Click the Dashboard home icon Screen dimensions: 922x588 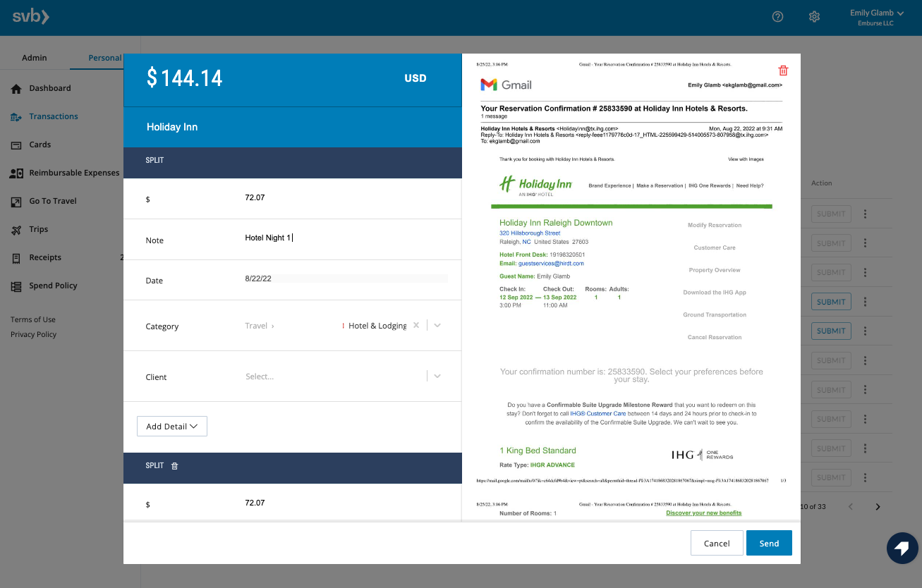point(16,88)
